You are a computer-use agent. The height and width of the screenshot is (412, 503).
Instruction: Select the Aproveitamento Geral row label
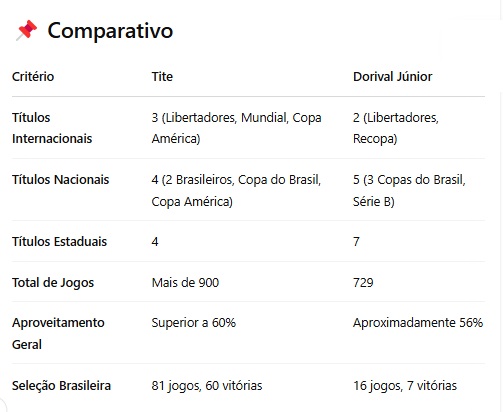(58, 333)
